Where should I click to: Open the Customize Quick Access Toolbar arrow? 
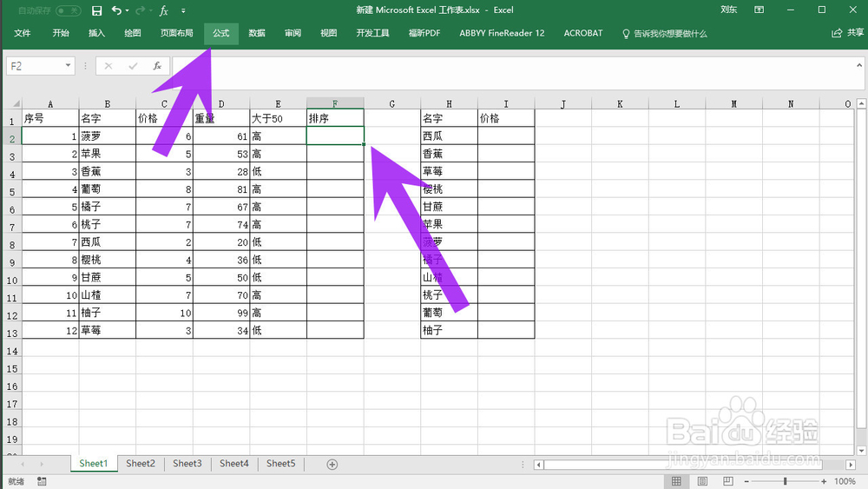pos(183,10)
